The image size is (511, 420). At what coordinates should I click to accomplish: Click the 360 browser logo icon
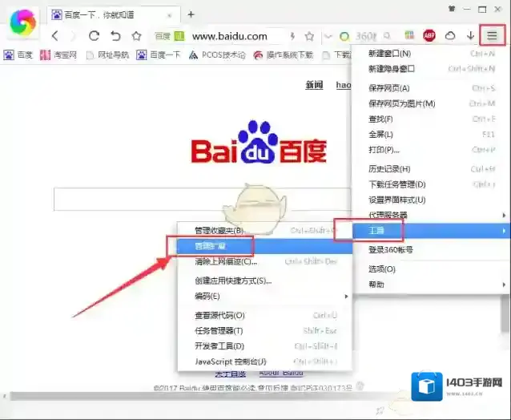click(x=22, y=22)
